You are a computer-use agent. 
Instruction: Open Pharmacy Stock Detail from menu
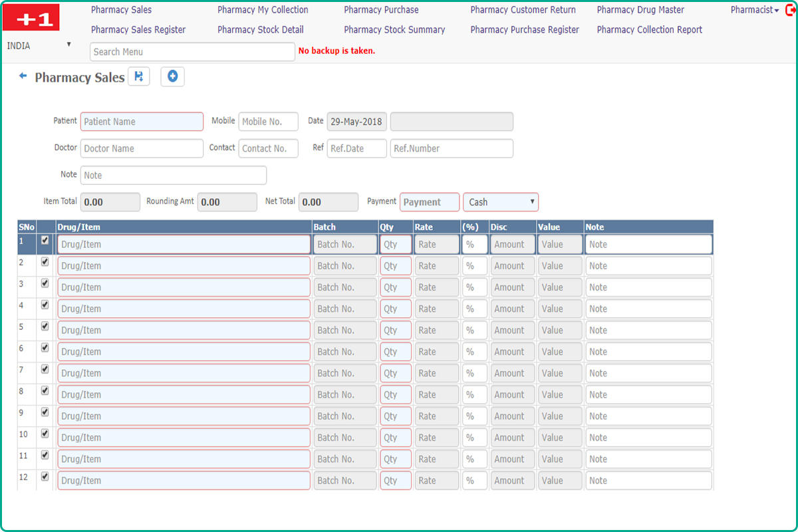pos(260,29)
